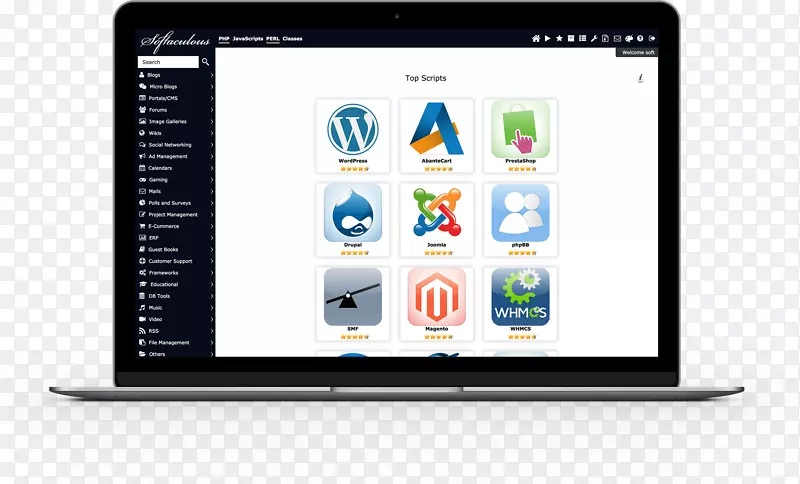Expand the Ad Management chevron
This screenshot has width=800, height=484.
[x=211, y=156]
